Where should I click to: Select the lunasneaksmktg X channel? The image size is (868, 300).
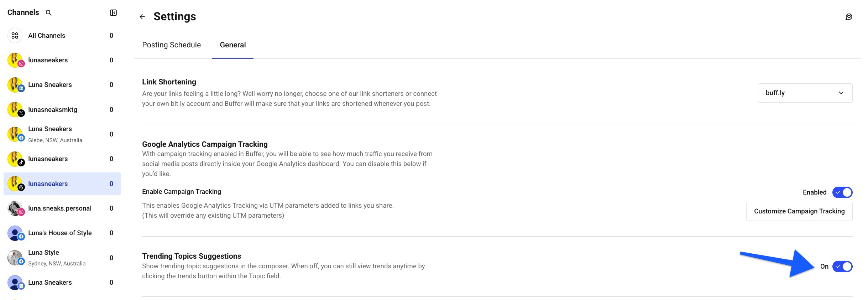click(53, 109)
